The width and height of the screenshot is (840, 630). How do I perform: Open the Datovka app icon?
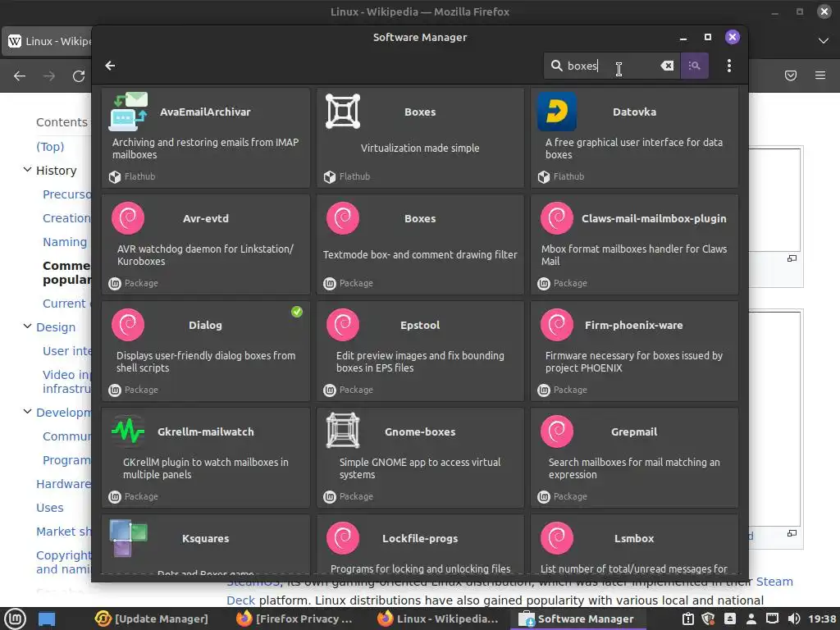pyautogui.click(x=557, y=112)
